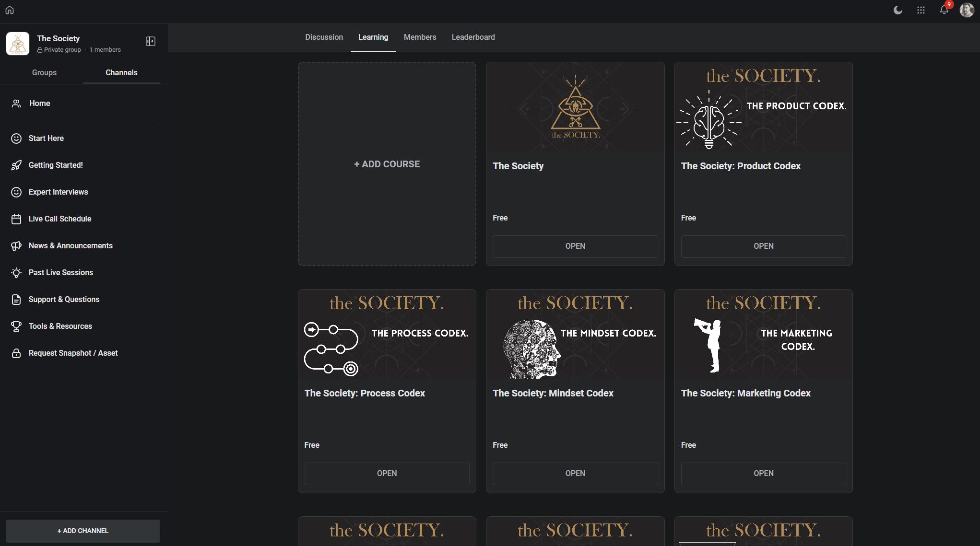Open the Getting Started! rocket channel
Viewport: 980px width, 546px height.
[x=56, y=165]
